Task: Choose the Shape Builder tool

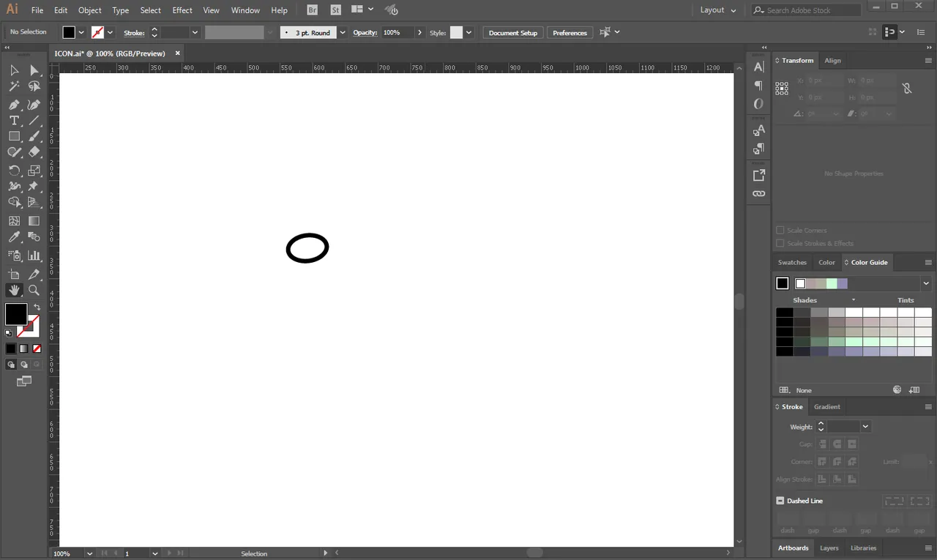Action: click(14, 202)
